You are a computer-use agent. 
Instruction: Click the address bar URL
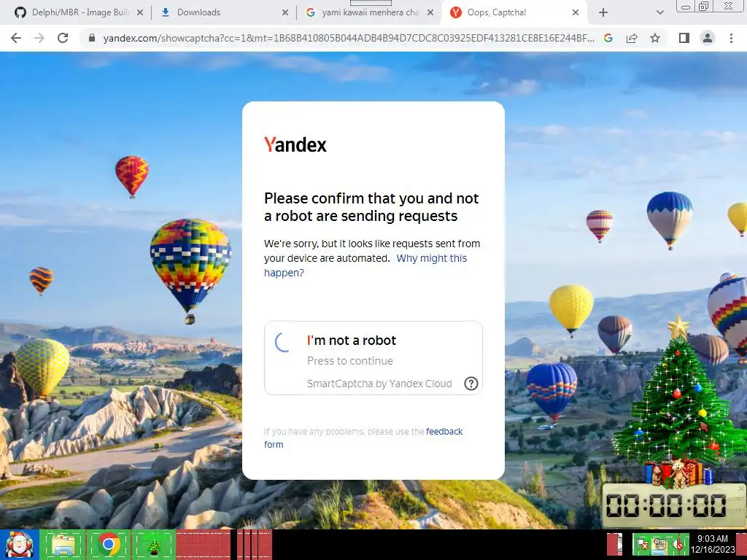click(348, 38)
